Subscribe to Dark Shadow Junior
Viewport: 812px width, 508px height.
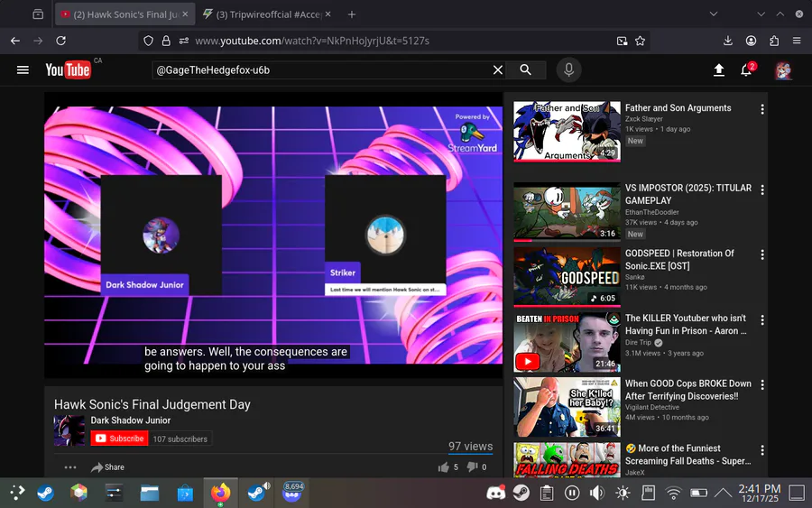click(x=119, y=439)
